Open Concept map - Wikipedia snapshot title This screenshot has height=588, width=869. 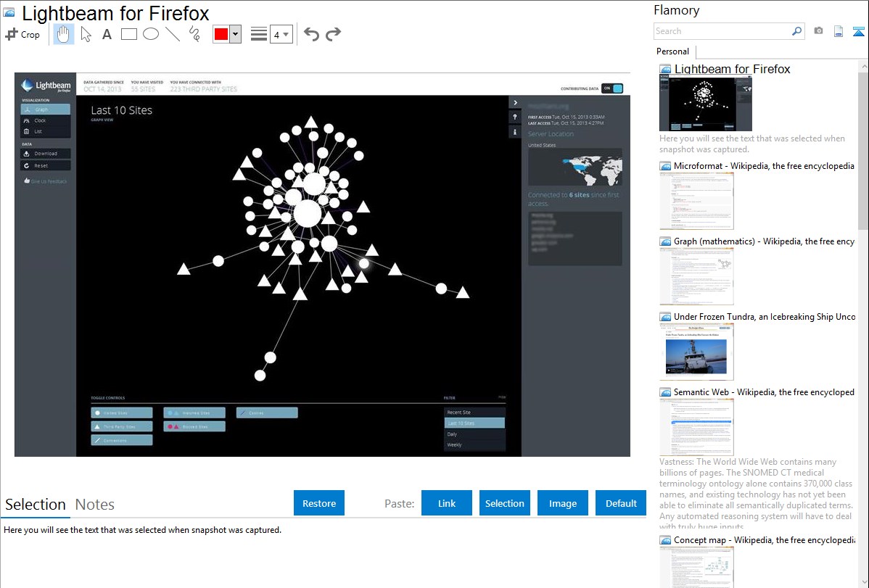[765, 539]
